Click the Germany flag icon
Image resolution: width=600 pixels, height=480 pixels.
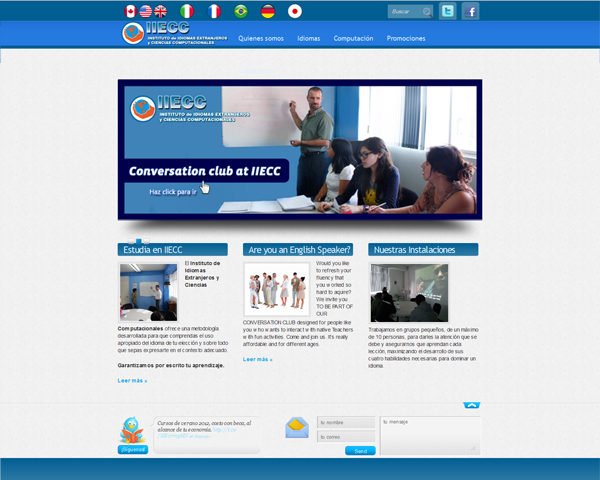(268, 11)
